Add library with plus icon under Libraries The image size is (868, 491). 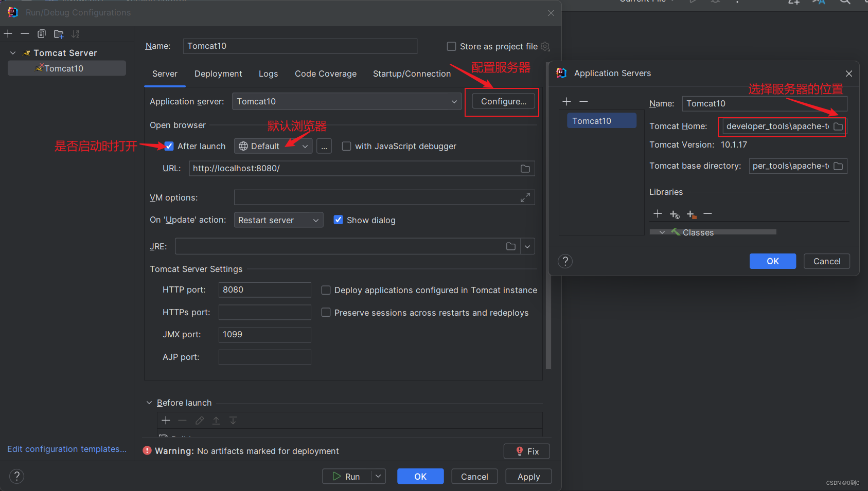pyautogui.click(x=658, y=213)
